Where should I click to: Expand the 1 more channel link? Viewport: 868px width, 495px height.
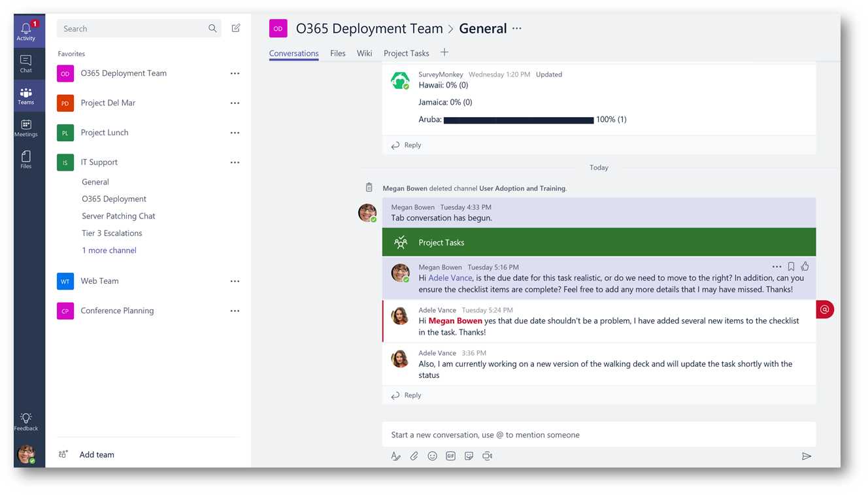click(109, 250)
